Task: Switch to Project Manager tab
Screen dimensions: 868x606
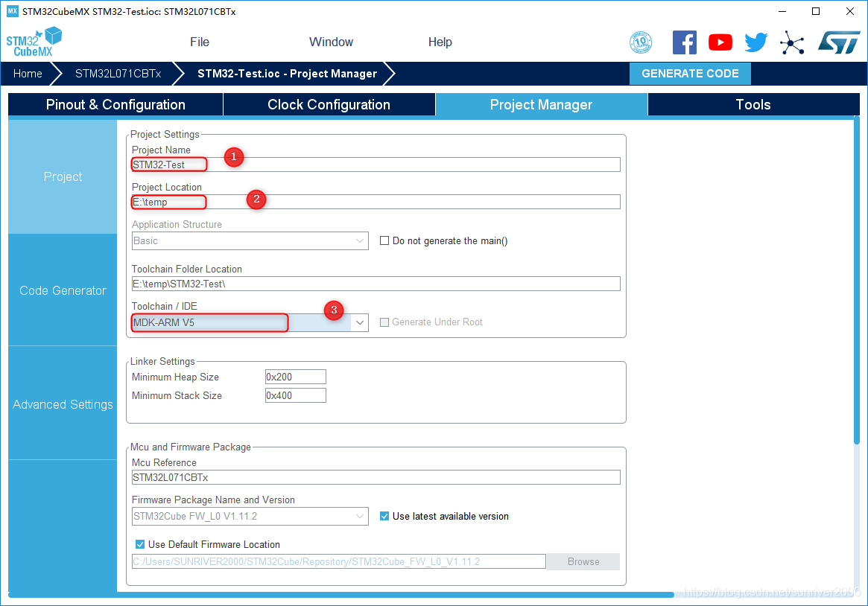Action: [541, 104]
